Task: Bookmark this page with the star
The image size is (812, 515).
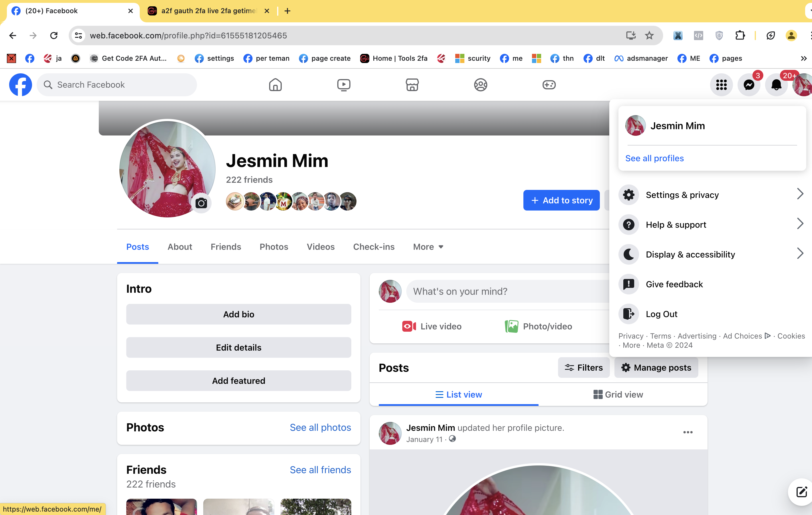Action: coord(649,36)
